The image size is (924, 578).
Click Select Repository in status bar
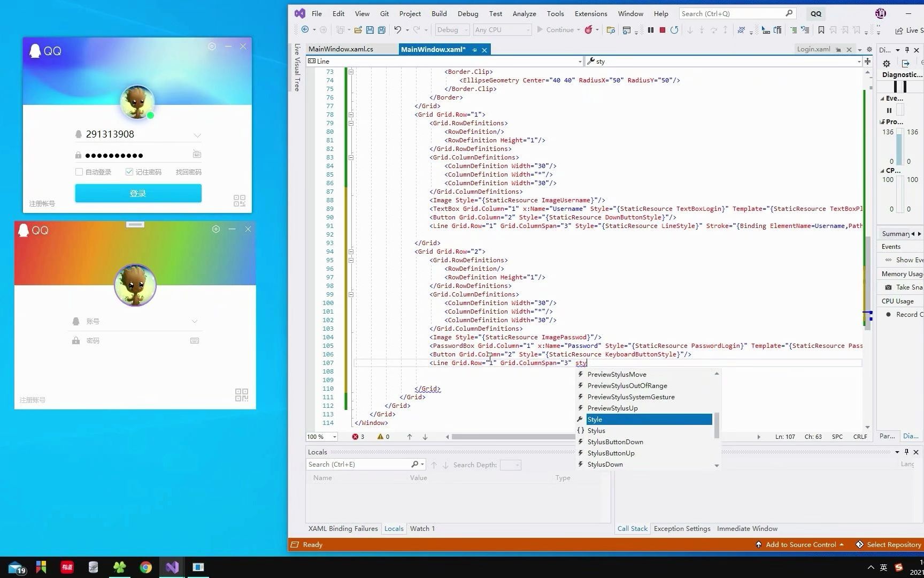coord(889,545)
